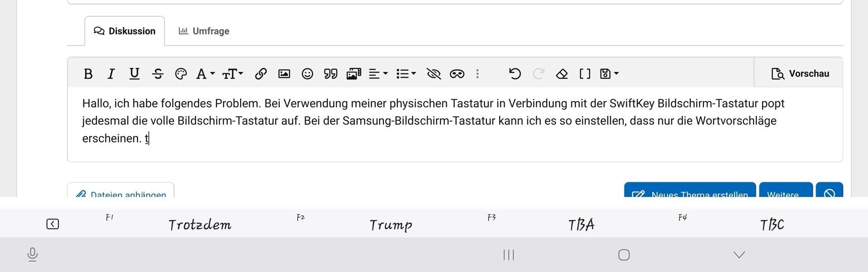Screen dimensions: 868x272
Task: Switch to the Umfrage tab
Action: point(204,31)
